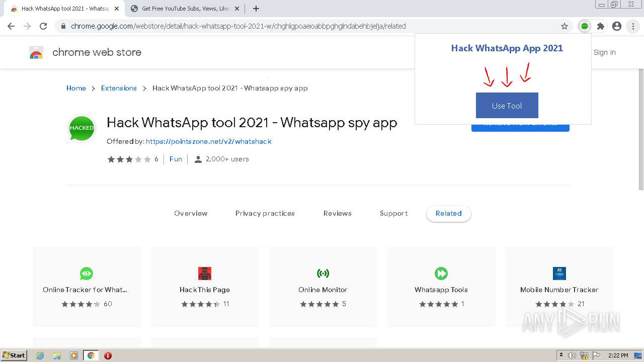
Task: Click the Remove from Chrome blue button
Action: point(520,127)
